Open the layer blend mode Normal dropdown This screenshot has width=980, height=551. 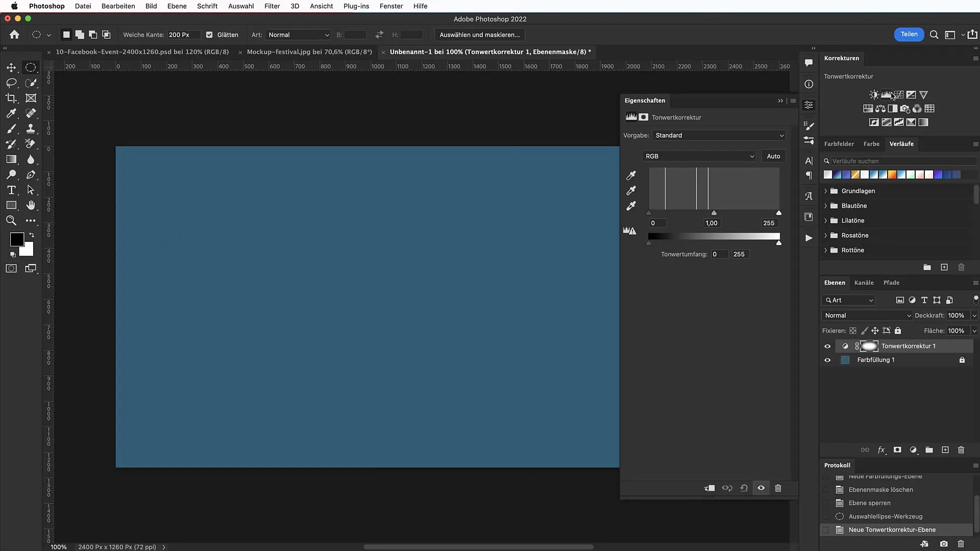click(867, 315)
